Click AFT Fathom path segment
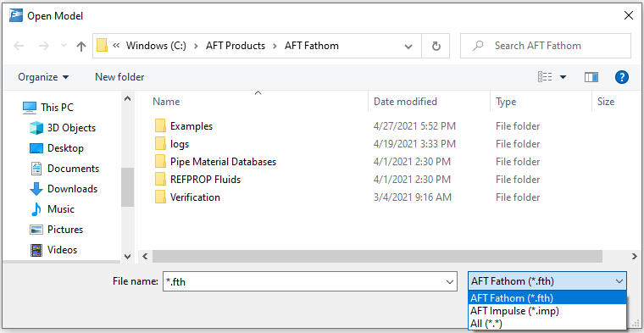This screenshot has height=333, width=644. click(x=312, y=46)
